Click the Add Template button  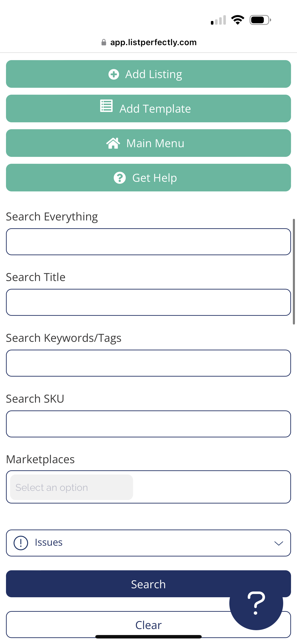pos(148,108)
